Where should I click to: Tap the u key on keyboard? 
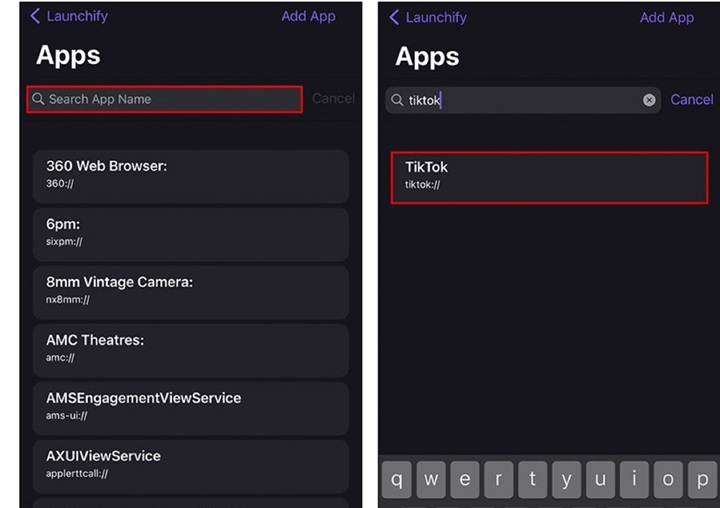point(600,480)
